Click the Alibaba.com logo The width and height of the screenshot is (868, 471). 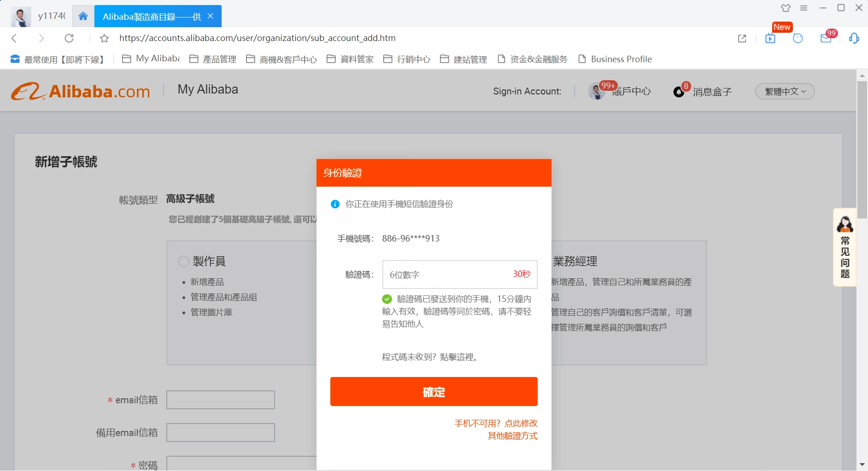tap(81, 91)
